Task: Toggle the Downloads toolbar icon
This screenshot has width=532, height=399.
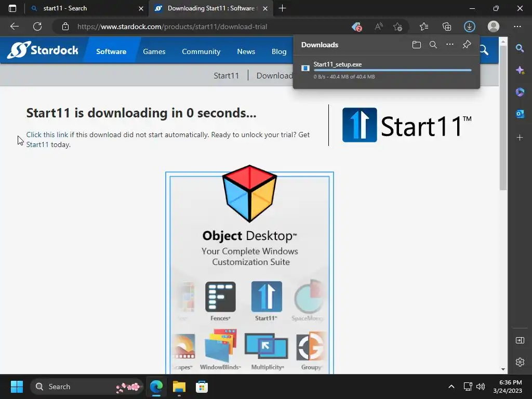Action: tap(470, 26)
